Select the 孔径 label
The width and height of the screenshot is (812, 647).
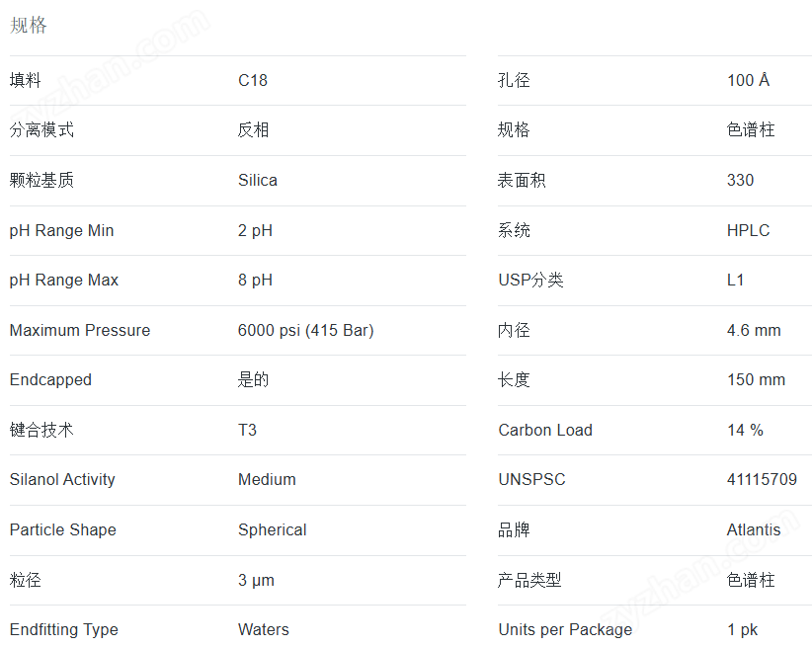pos(514,80)
